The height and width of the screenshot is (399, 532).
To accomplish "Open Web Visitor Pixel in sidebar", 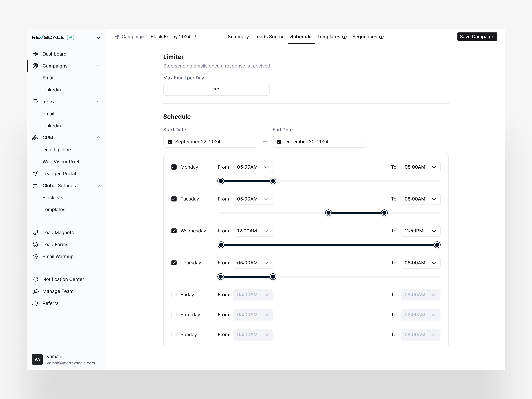I will 61,162.
